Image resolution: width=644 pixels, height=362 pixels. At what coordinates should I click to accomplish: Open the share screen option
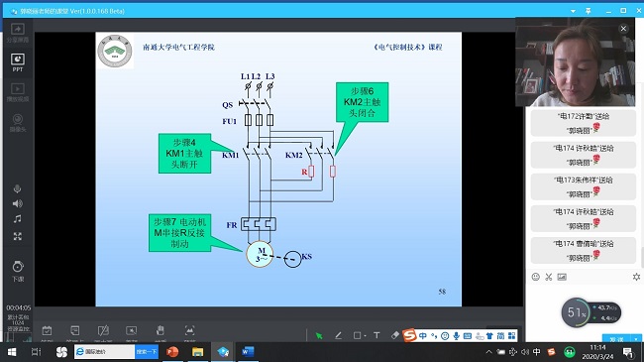click(x=18, y=33)
